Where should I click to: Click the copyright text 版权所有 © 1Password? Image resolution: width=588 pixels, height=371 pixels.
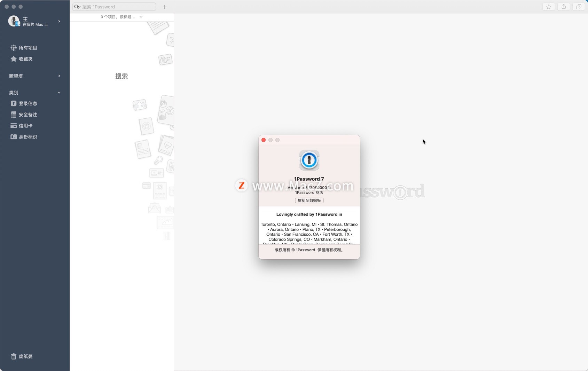pos(309,250)
